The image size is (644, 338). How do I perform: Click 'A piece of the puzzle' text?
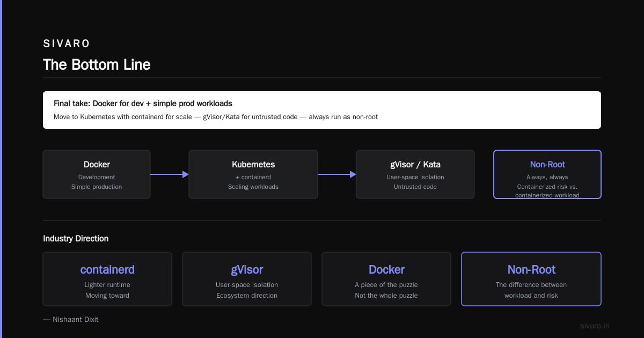[386, 285]
